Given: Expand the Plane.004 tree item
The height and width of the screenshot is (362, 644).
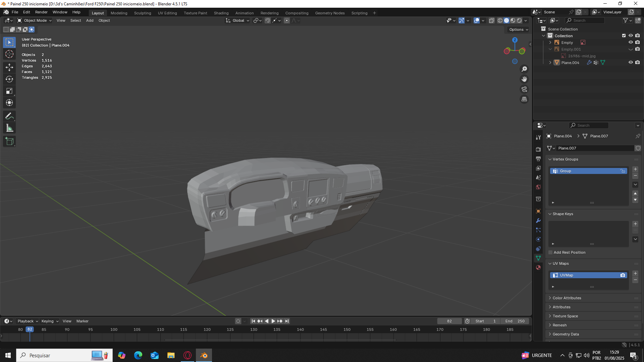Looking at the screenshot, I should click(x=550, y=62).
